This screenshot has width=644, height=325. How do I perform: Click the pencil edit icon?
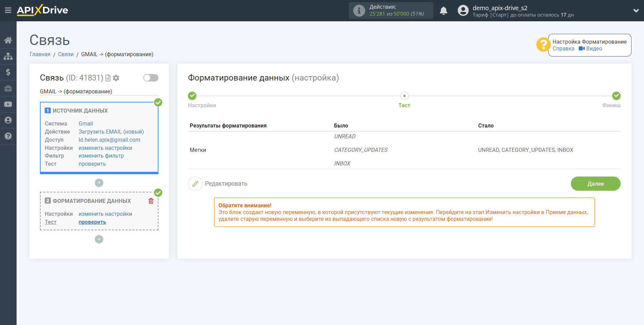pos(195,184)
